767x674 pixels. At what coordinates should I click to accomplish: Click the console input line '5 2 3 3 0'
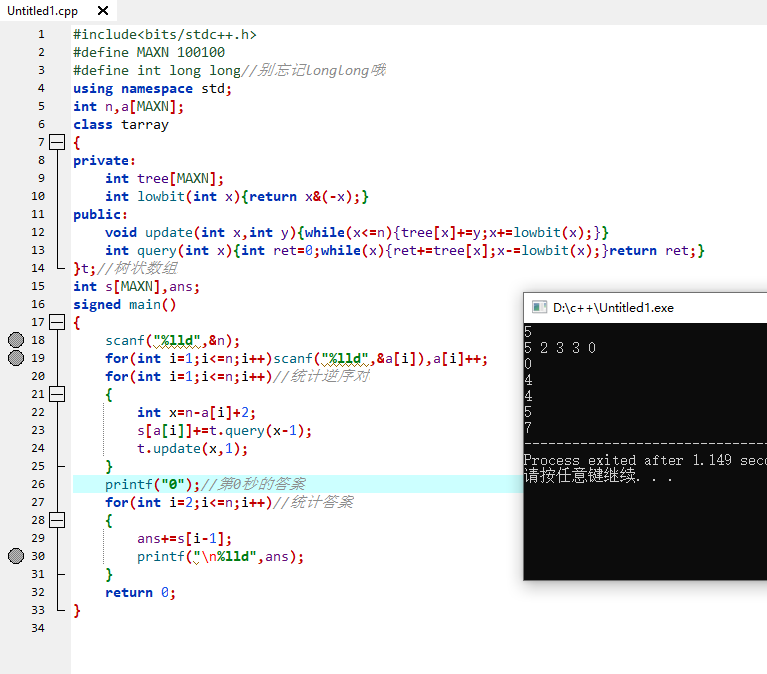click(x=560, y=348)
